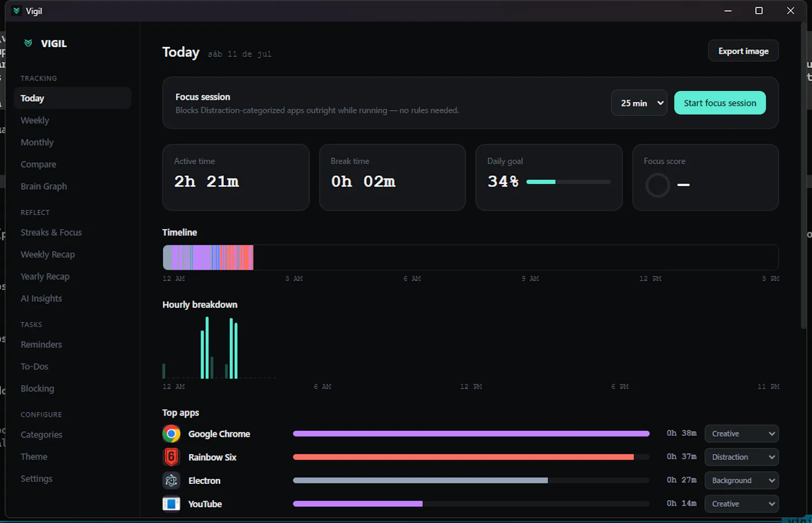Click the 'Google Chrome' app name
Image resolution: width=812 pixels, height=523 pixels.
pos(219,434)
